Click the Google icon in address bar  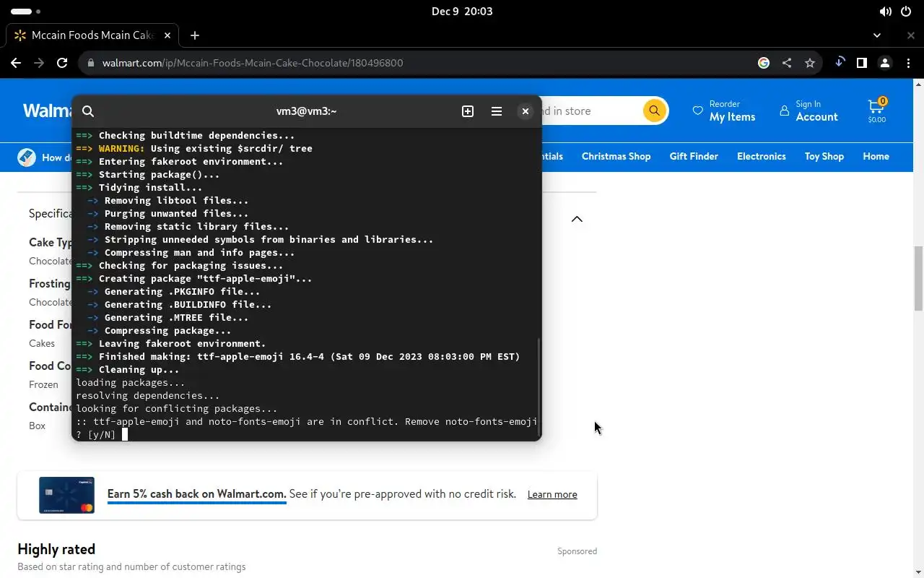[764, 63]
